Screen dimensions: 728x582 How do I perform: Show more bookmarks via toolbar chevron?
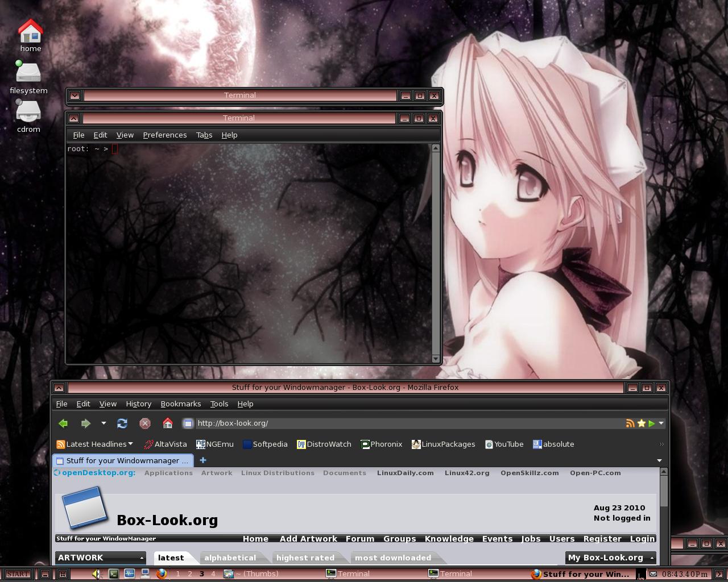tap(661, 444)
